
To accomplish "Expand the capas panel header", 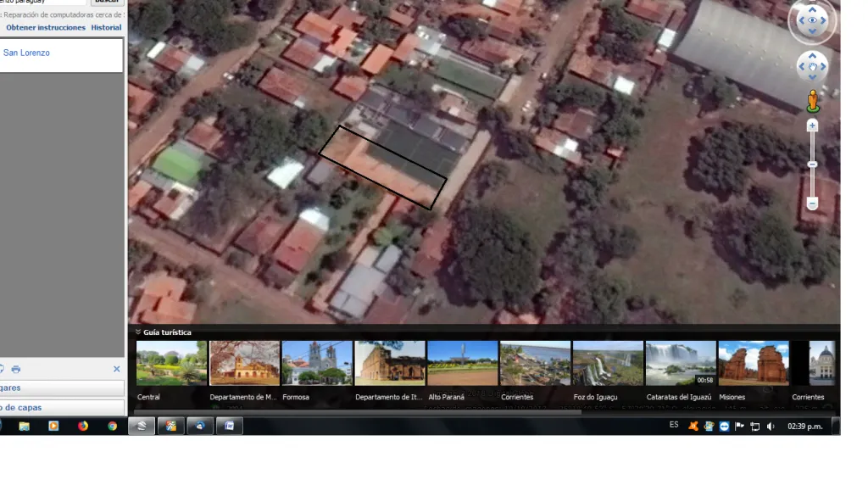I will tap(61, 407).
